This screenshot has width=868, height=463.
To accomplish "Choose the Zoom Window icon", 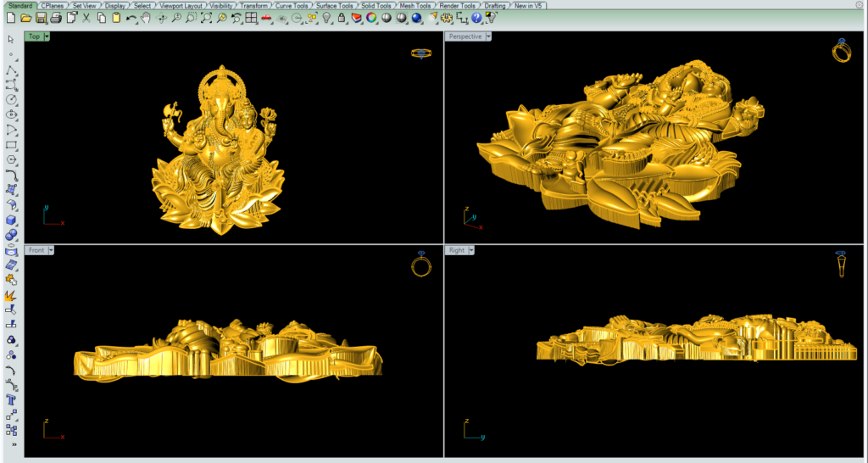I will [x=191, y=19].
